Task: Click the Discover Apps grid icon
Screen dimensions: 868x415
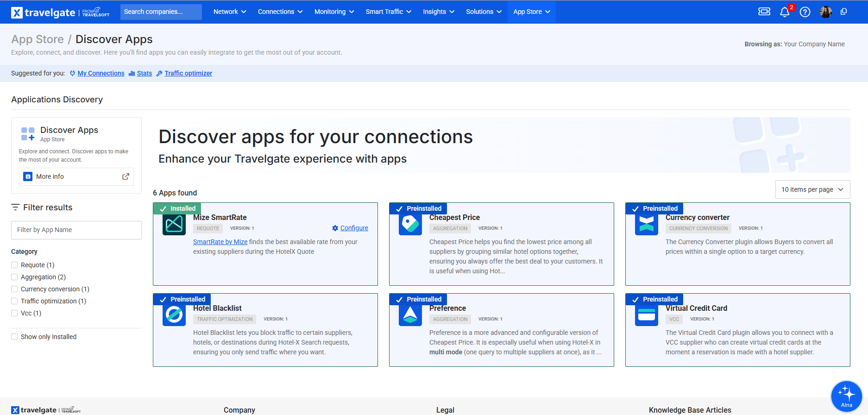Action: (28, 134)
